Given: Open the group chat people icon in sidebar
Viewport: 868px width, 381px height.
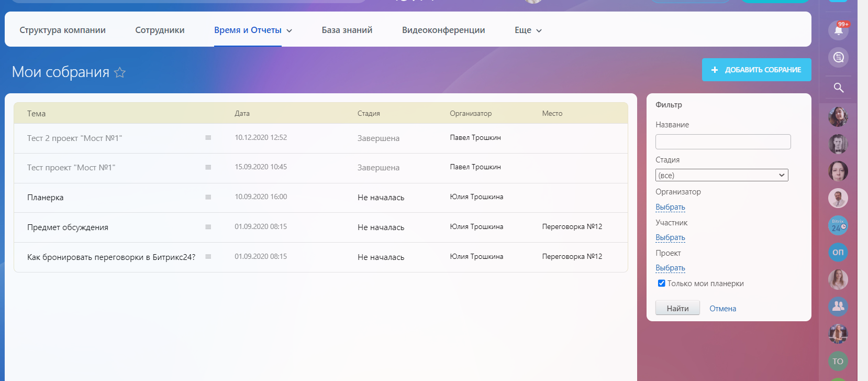Looking at the screenshot, I should (x=838, y=307).
